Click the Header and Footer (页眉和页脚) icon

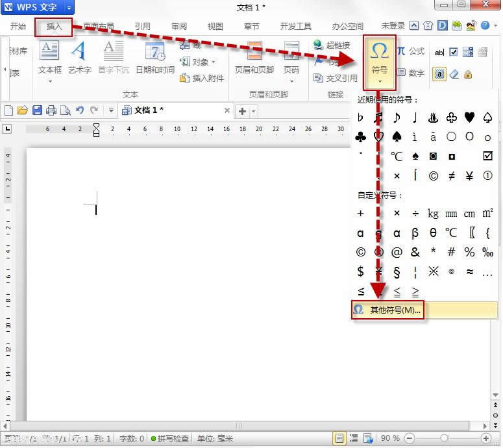tap(254, 57)
